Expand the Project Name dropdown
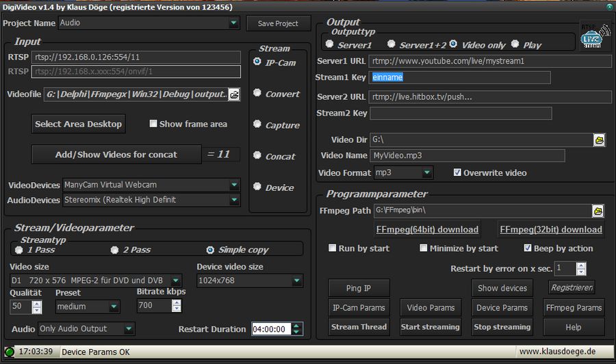Screen dimensions: 616x364 tap(234, 23)
